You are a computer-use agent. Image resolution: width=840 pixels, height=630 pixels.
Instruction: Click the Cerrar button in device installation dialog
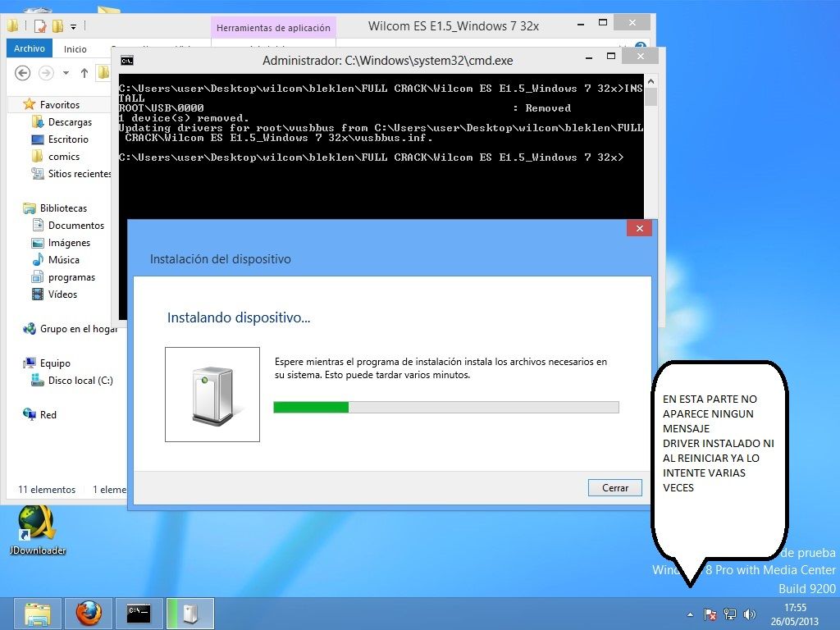coord(614,488)
